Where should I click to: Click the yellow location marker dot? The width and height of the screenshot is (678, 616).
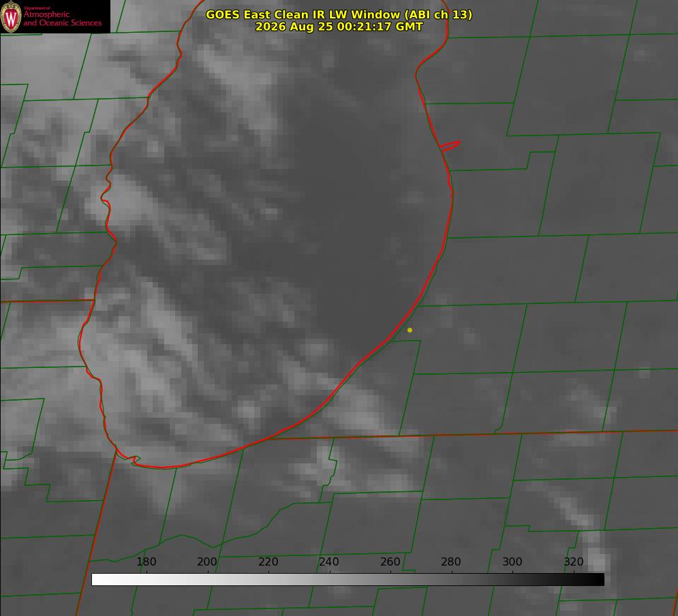pos(410,330)
